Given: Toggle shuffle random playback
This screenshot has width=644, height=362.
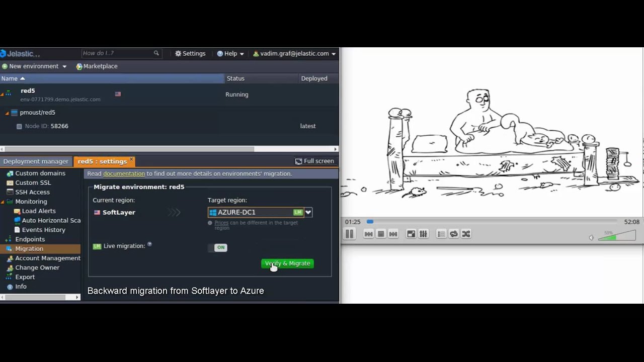Looking at the screenshot, I should 466,234.
